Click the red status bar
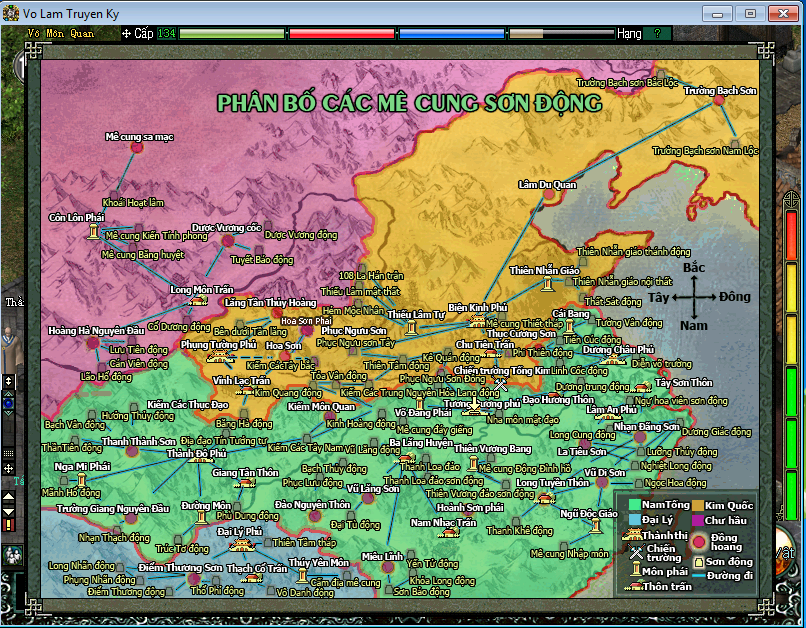The height and width of the screenshot is (628, 806). 342,33
